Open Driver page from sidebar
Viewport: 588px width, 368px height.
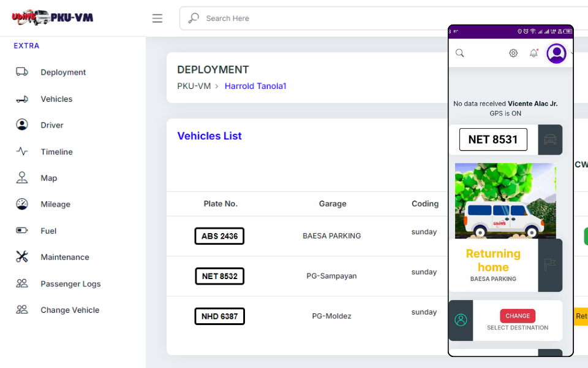click(51, 125)
